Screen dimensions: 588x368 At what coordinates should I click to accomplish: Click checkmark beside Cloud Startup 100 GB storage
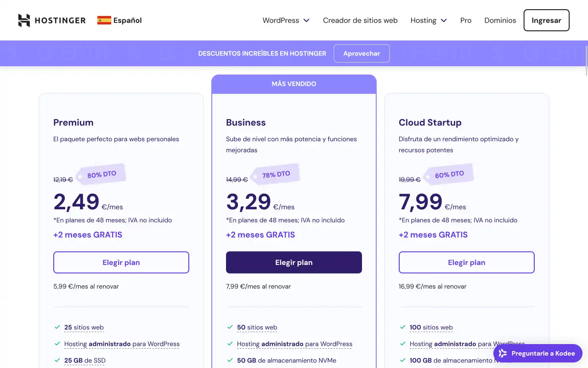tap(403, 360)
